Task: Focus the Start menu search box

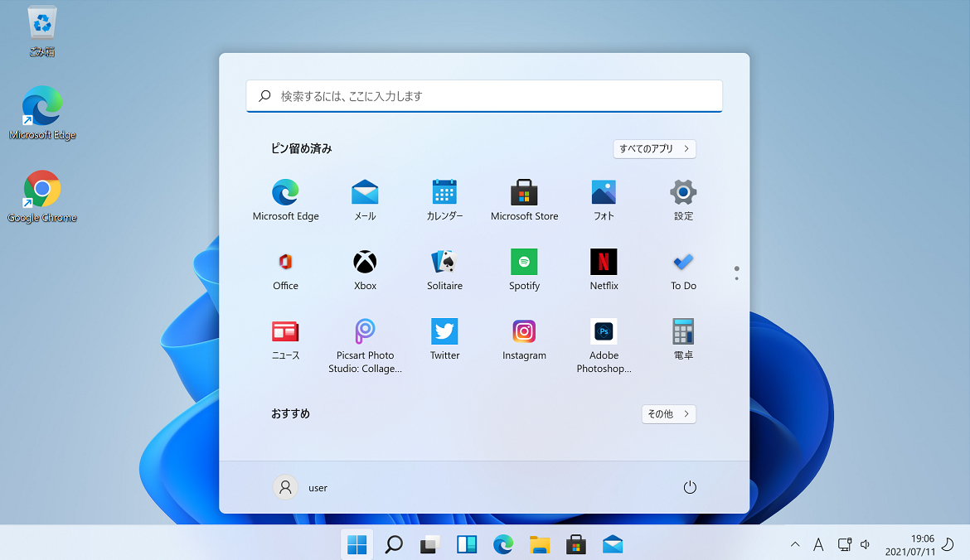Action: (484, 96)
